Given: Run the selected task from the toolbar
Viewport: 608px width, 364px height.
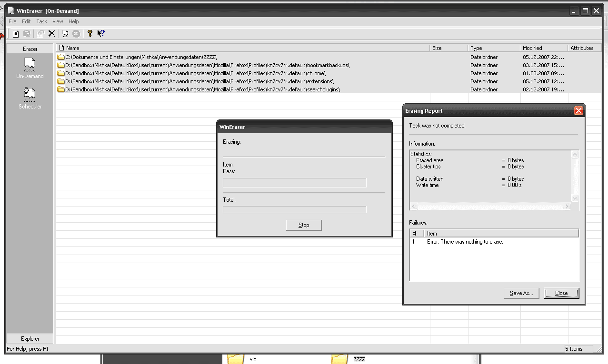Looking at the screenshot, I should (65, 33).
